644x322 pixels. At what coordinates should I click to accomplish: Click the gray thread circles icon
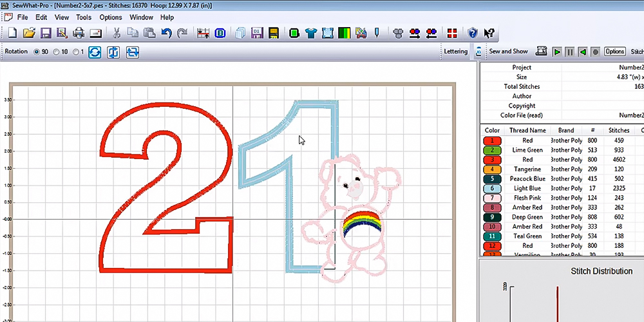point(398,33)
